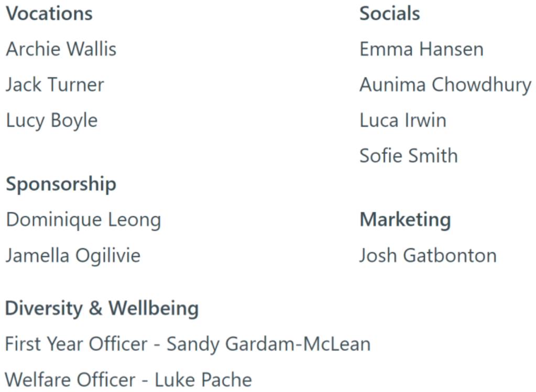Select Dominique Leong under Sponsorship

[83, 220]
